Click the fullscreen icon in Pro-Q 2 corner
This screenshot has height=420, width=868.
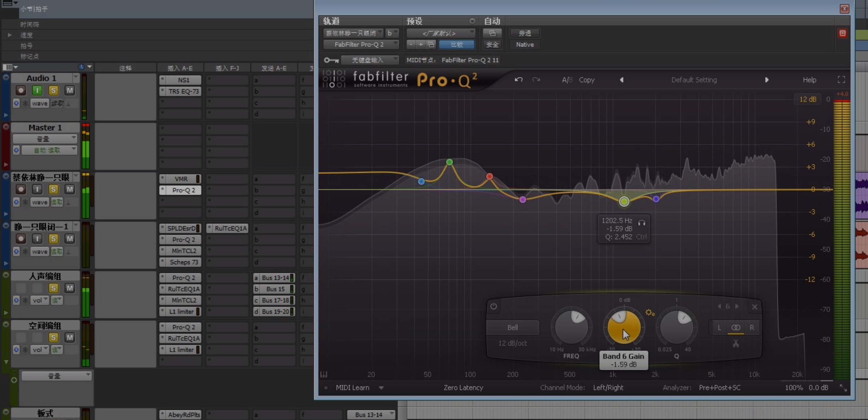coord(841,80)
